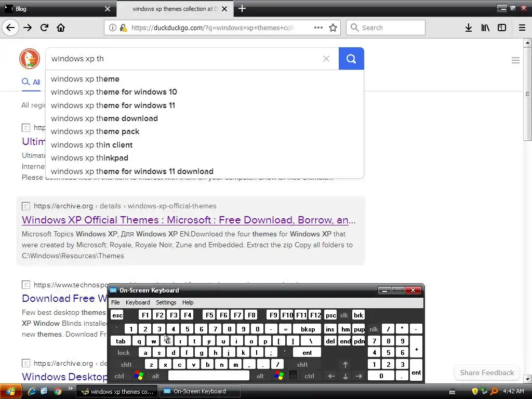The width and height of the screenshot is (532, 399).
Task: Launch Chrome from quick launch
Action: coord(58,391)
